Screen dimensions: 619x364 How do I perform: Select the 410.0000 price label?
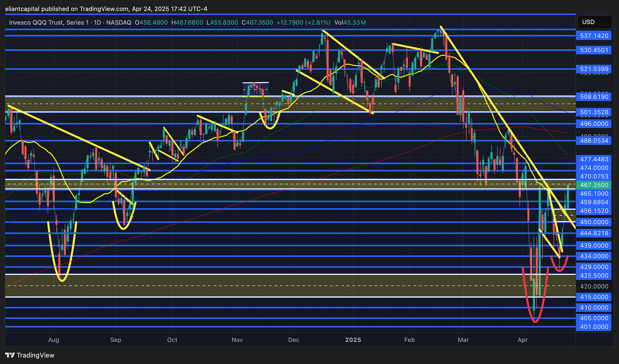594,308
